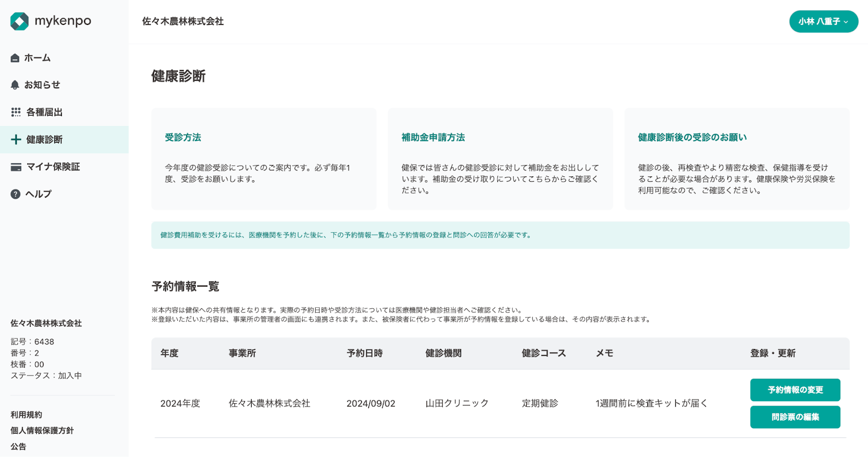
Task: Click the grid icon for 各種届出
Action: (16, 112)
